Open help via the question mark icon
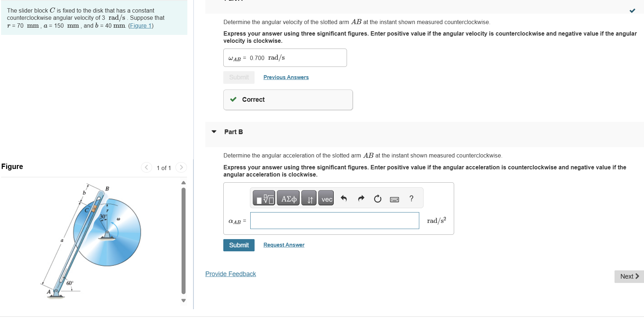 411,198
